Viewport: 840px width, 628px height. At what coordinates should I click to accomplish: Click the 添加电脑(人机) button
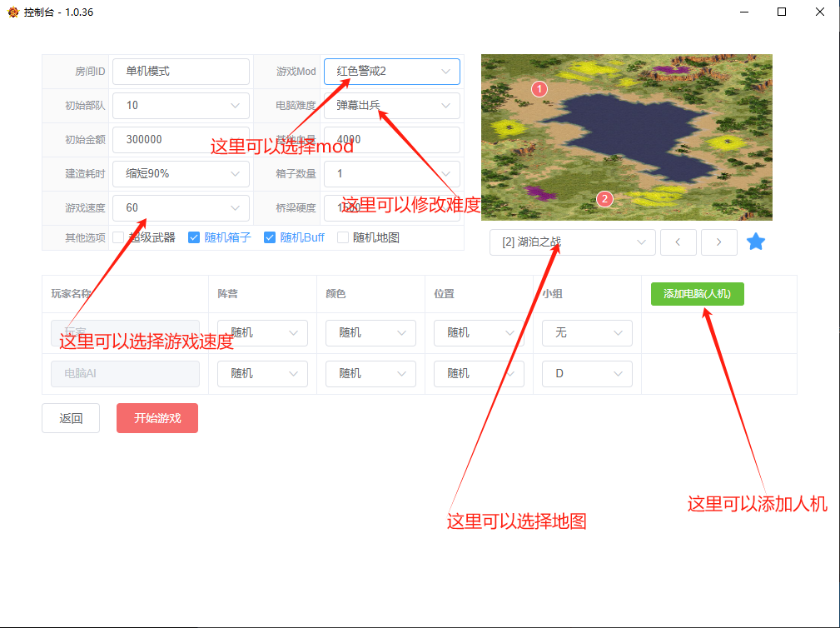[697, 294]
